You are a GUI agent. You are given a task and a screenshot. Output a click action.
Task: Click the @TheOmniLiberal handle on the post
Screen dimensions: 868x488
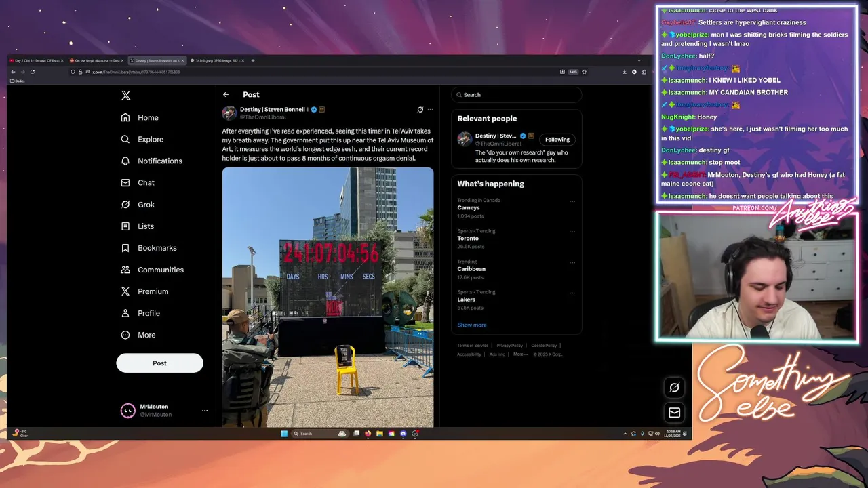click(x=263, y=117)
